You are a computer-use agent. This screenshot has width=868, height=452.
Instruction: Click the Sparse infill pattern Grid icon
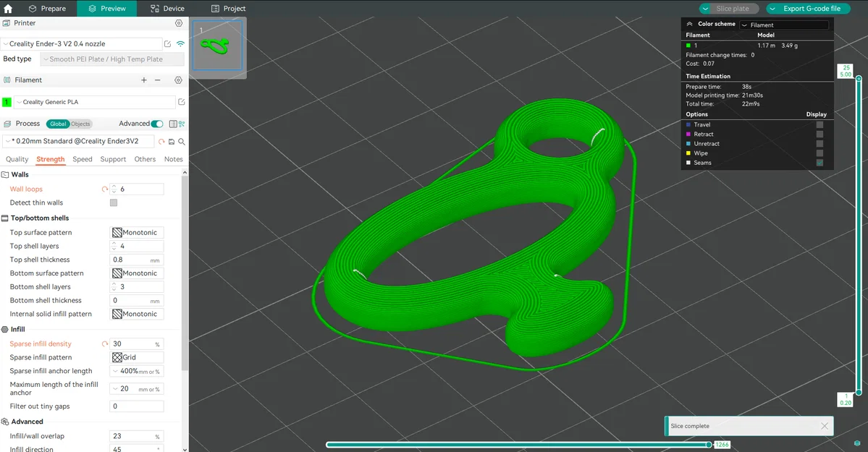(117, 357)
